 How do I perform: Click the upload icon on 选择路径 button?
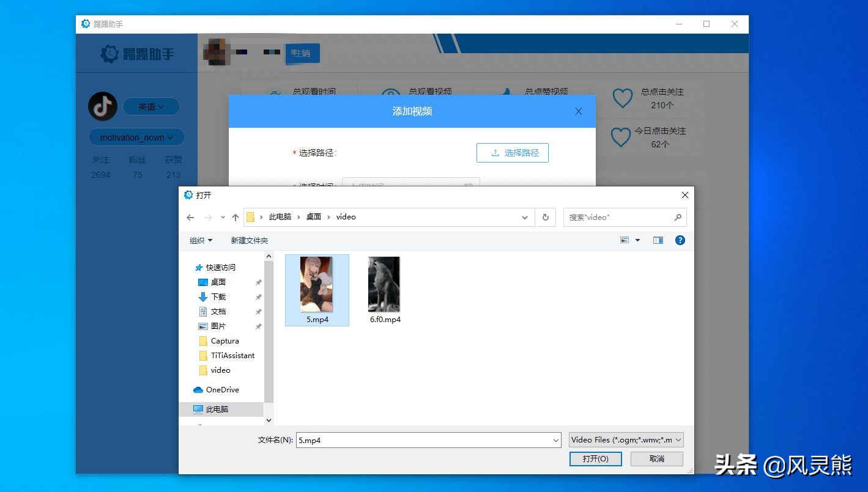tap(494, 152)
